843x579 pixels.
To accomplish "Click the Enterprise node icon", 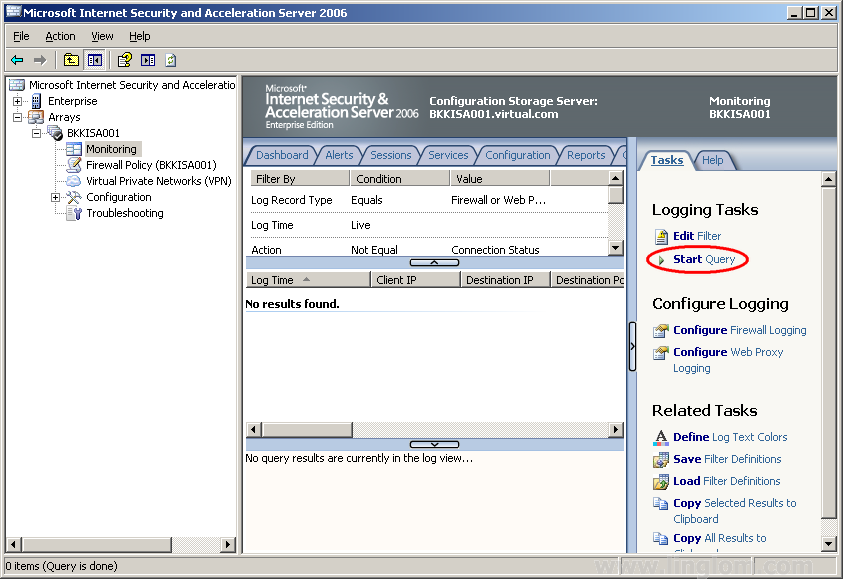I will coord(37,101).
